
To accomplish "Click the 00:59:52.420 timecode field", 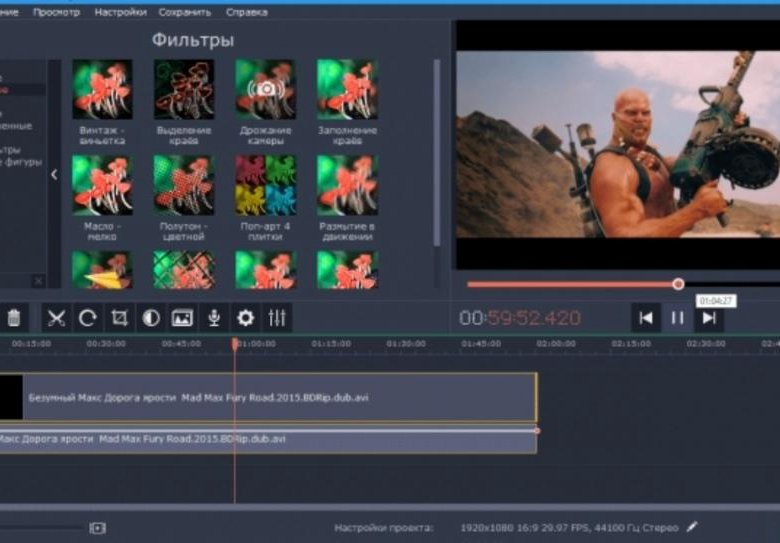I will (520, 318).
